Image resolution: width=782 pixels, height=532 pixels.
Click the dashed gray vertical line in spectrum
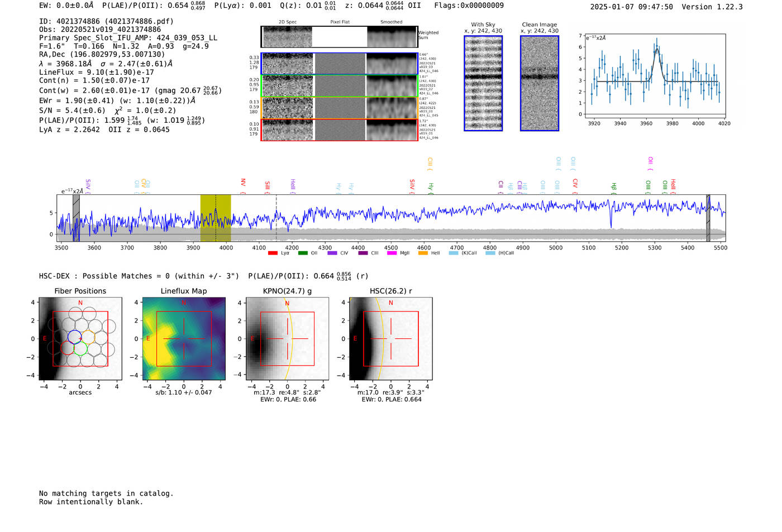pos(276,218)
